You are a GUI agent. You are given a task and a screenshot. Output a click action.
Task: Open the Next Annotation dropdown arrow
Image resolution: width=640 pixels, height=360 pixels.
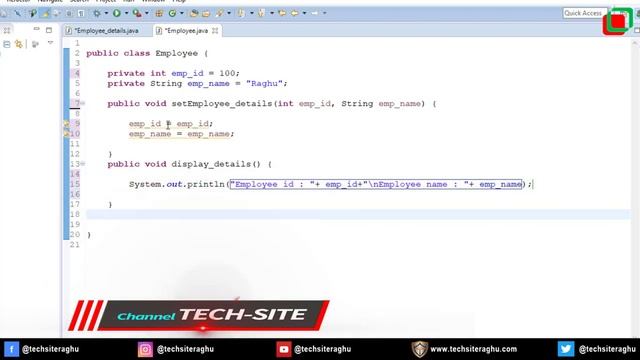251,13
